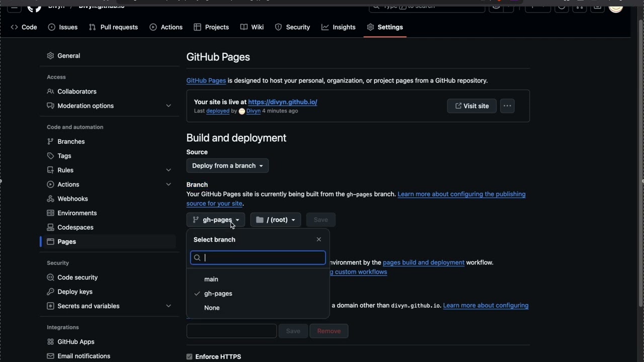Click the Save button next to folder dropdown
The image size is (644, 362).
click(320, 220)
